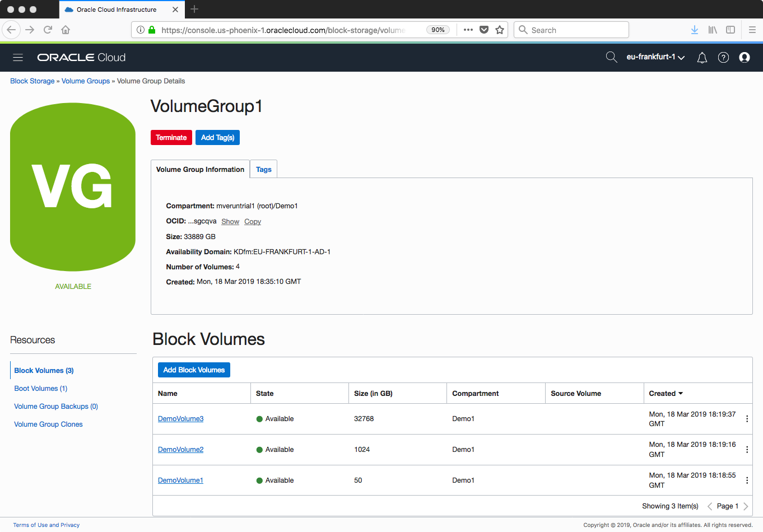Open the user profile avatar menu
763x532 pixels.
745,57
